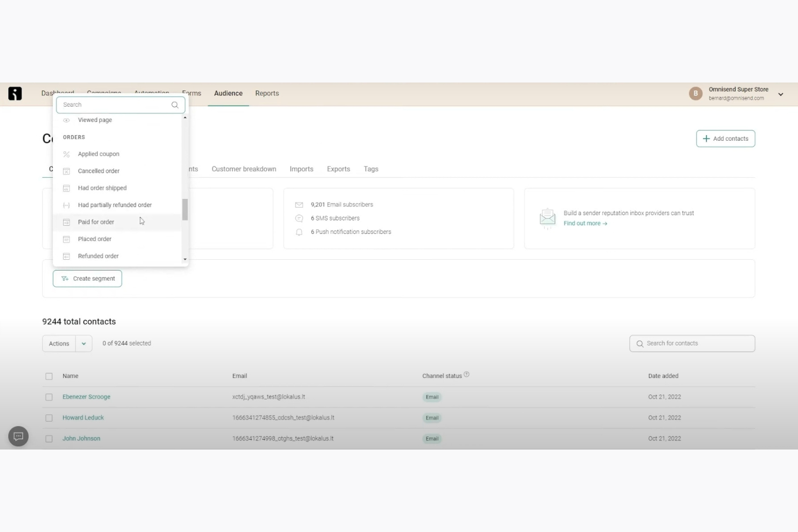This screenshot has height=532, width=798.
Task: Open the chat support bubble
Action: point(18,436)
